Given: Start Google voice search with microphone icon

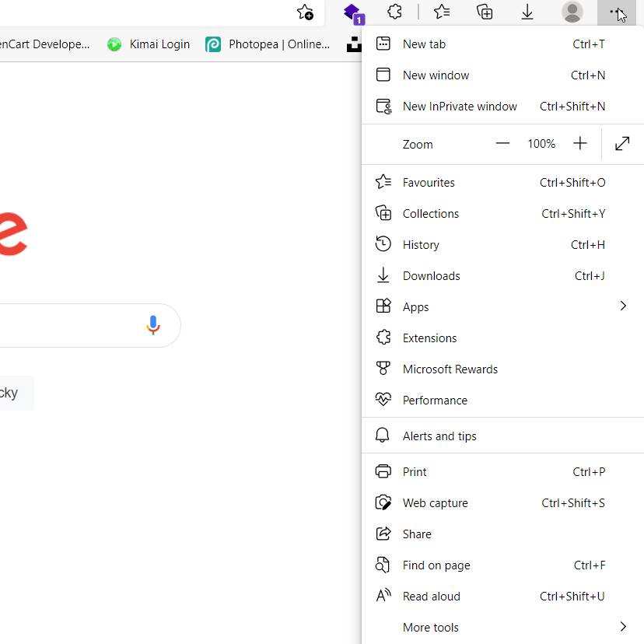Looking at the screenshot, I should point(153,324).
